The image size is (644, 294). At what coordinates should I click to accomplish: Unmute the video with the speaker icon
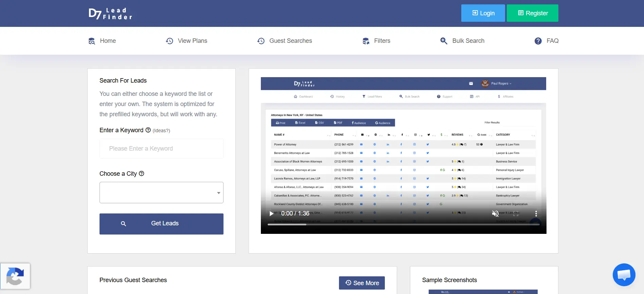(x=495, y=213)
